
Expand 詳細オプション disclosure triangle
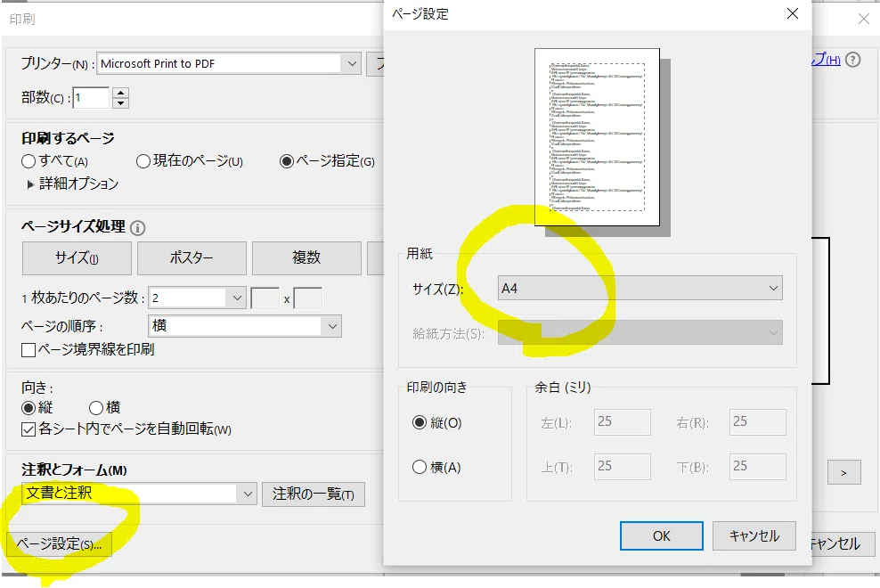tap(31, 184)
